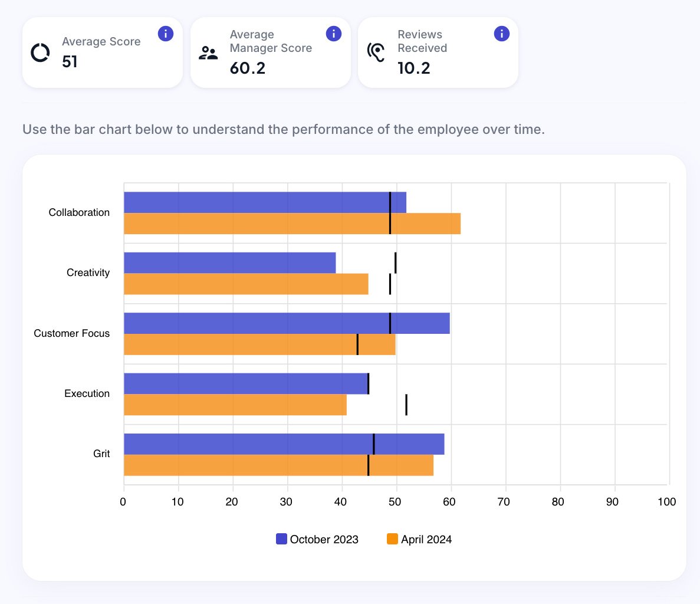Click the blue Creativity bar
700x604 pixels.
(x=229, y=262)
